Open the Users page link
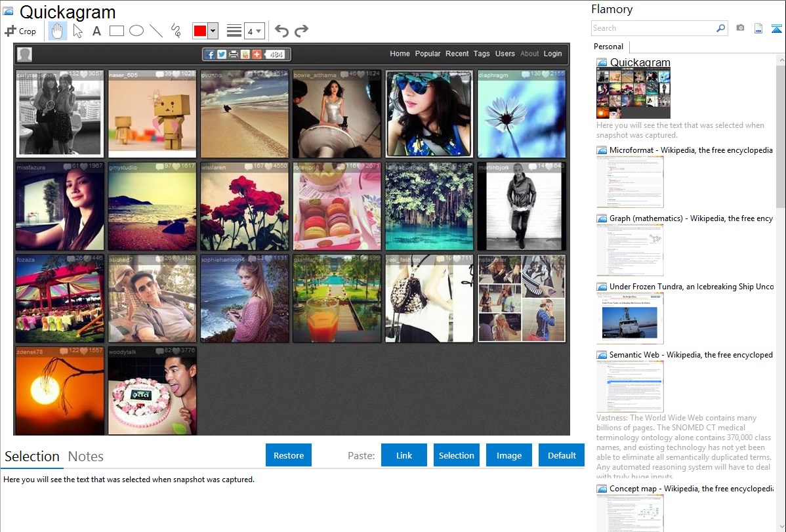This screenshot has width=786, height=532. (x=505, y=54)
